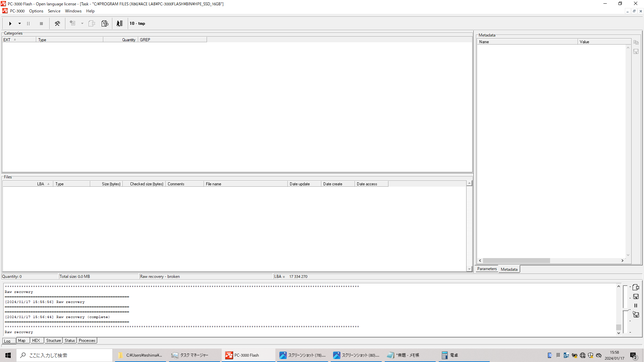The image size is (644, 362).
Task: Open the Parameters tab
Action: coord(487,269)
